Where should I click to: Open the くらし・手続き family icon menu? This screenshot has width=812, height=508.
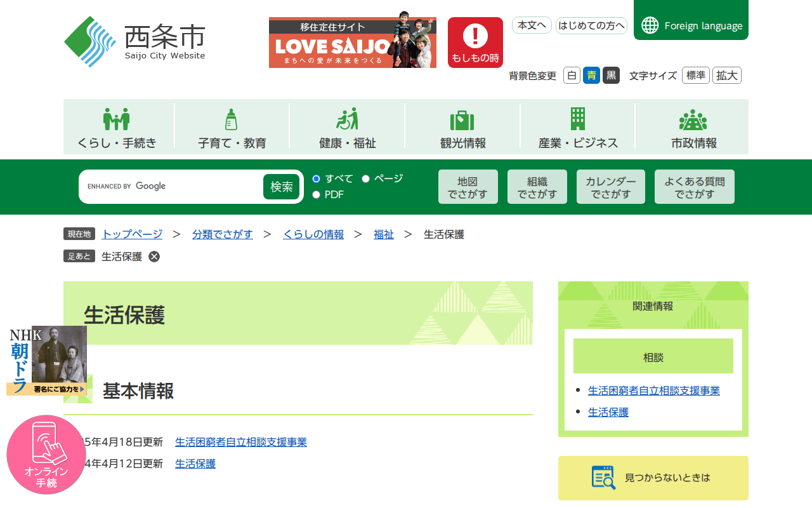pyautogui.click(x=117, y=119)
